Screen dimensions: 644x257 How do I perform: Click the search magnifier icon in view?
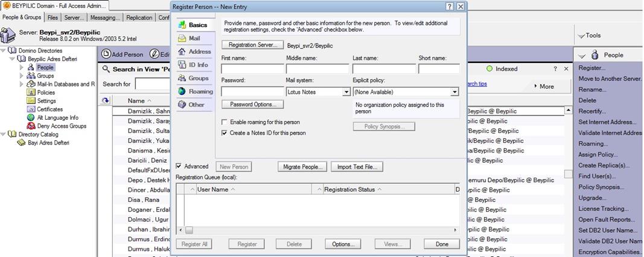[x=106, y=69]
